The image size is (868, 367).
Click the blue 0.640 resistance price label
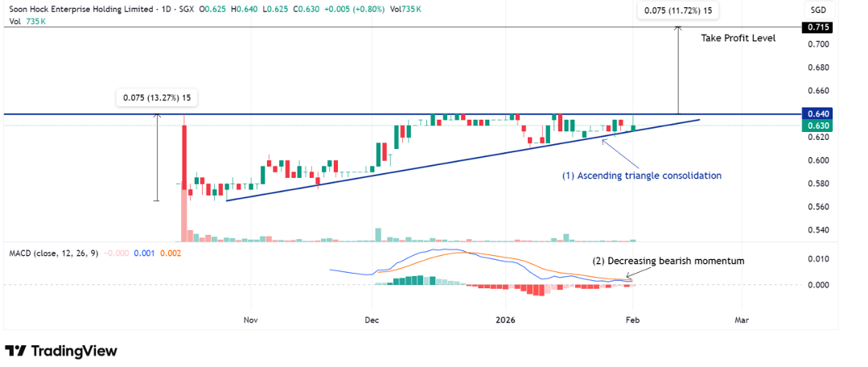[817, 113]
